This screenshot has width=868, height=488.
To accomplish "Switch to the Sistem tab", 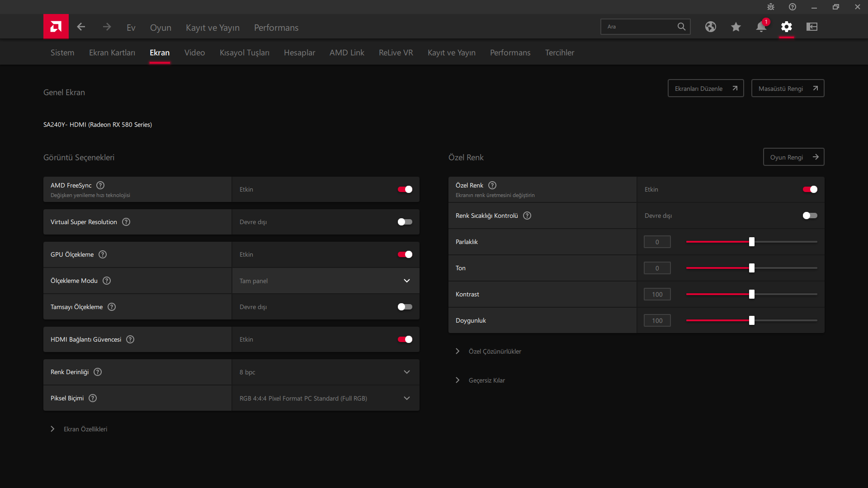I will click(62, 52).
